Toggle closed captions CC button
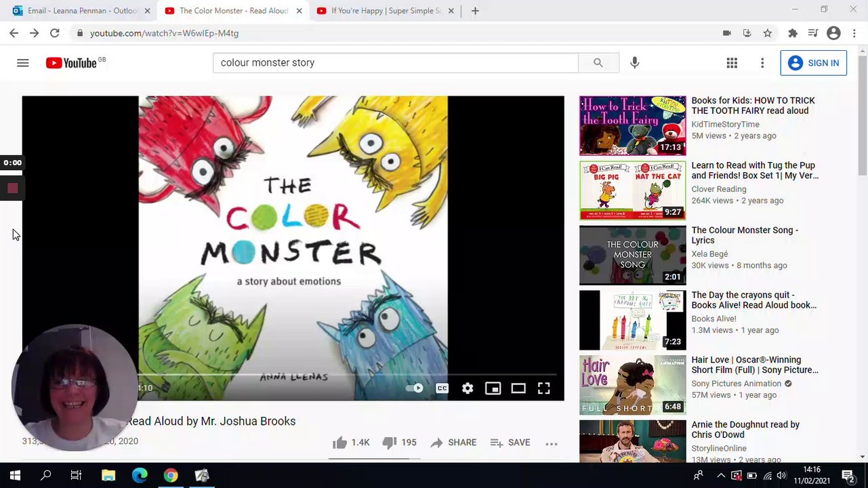The width and height of the screenshot is (868, 488). click(x=442, y=388)
